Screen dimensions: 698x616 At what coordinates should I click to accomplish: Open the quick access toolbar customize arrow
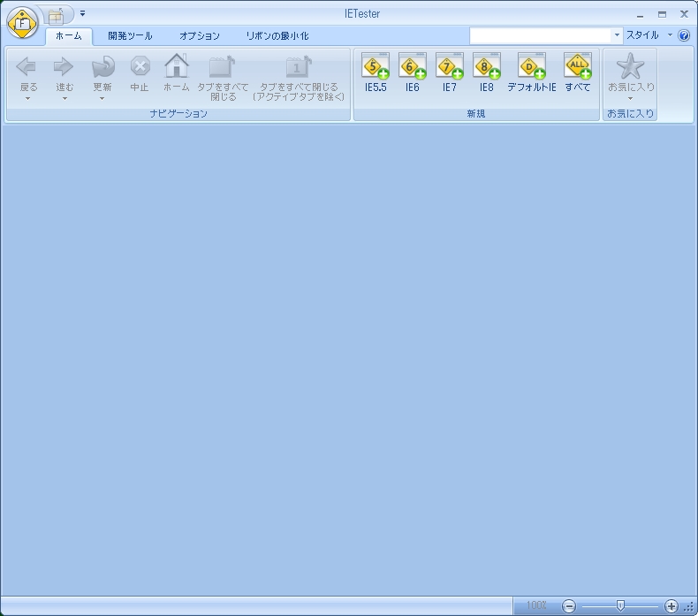coord(82,14)
